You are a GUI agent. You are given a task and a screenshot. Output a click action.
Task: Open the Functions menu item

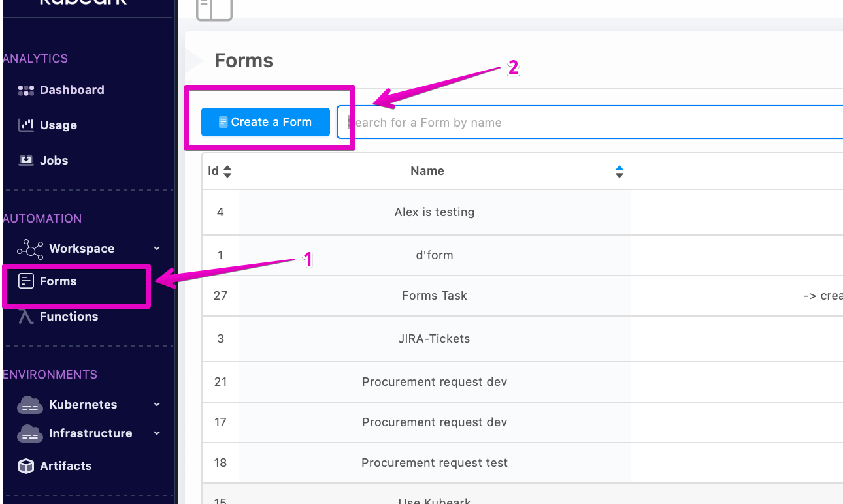69,317
